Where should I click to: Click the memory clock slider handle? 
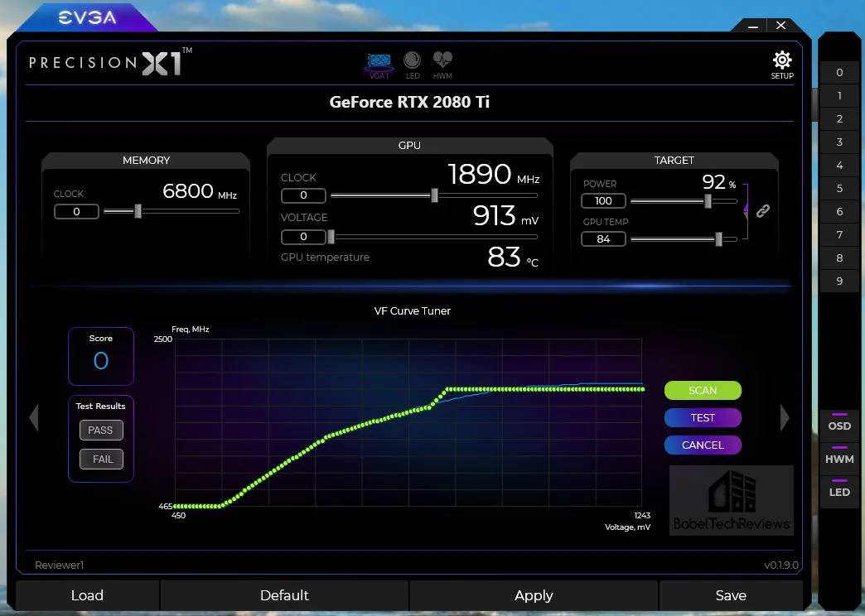138,211
